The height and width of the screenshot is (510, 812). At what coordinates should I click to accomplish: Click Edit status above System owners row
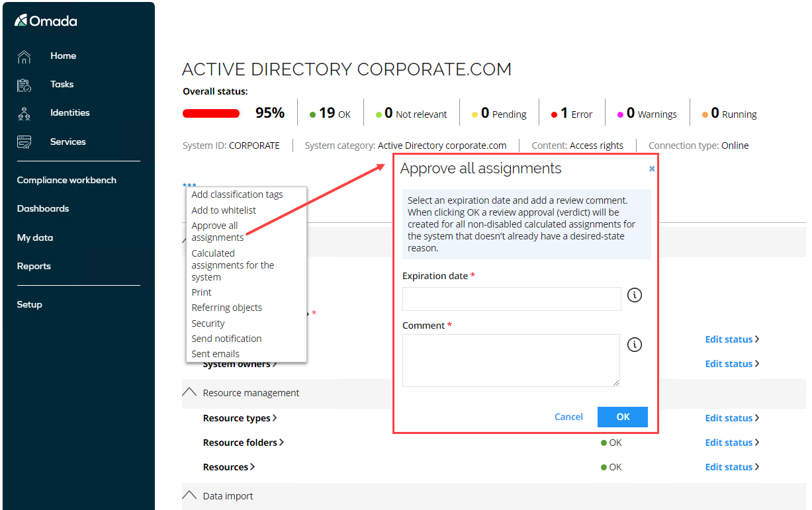(732, 339)
